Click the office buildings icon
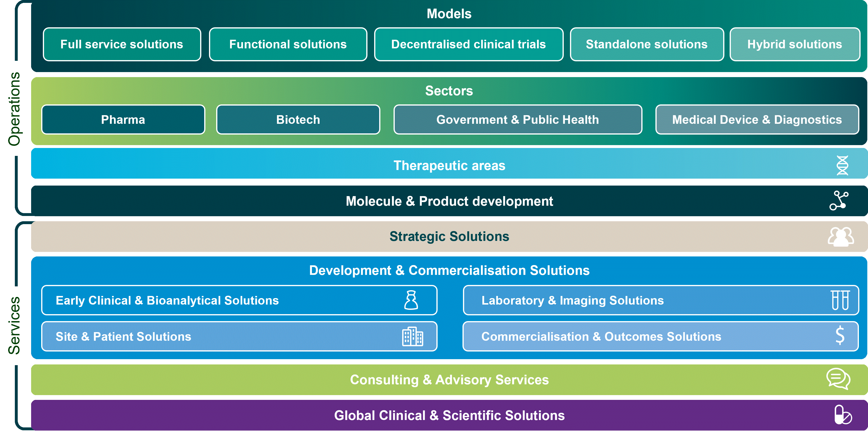Screen dimensions: 868x431 click(412, 336)
